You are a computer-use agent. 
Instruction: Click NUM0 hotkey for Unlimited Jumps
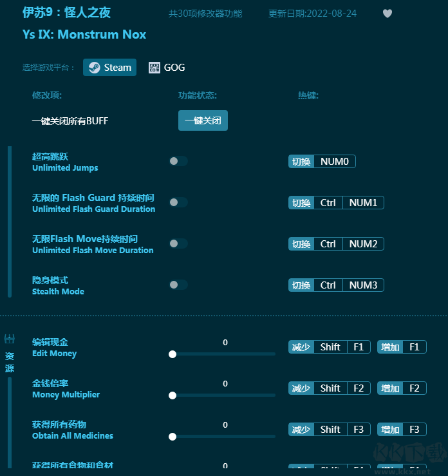(335, 162)
